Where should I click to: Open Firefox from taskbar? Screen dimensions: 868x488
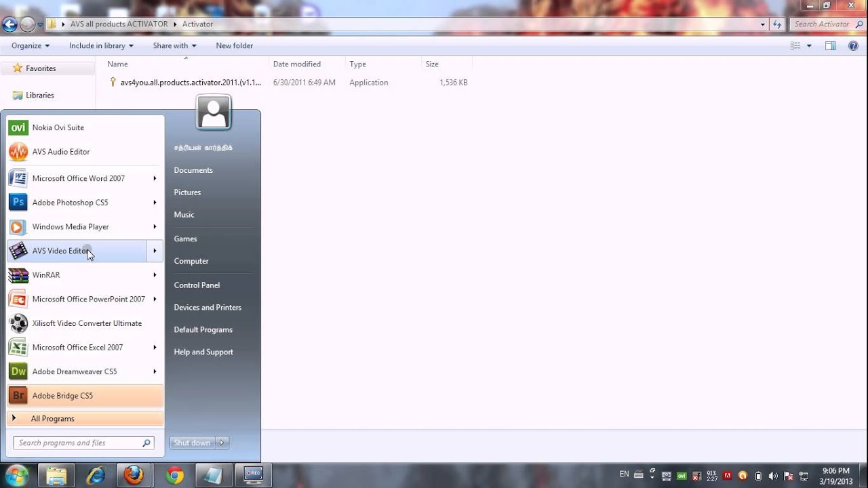(134, 475)
